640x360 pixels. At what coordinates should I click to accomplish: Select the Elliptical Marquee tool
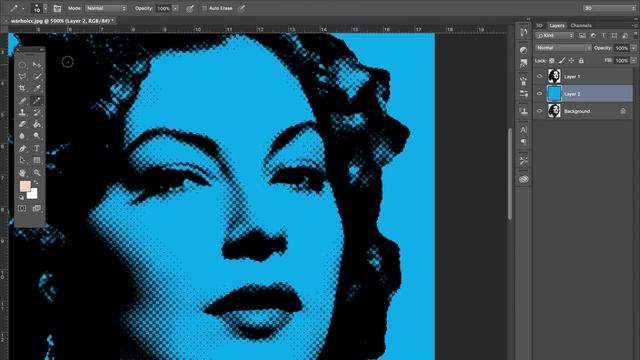click(22, 65)
